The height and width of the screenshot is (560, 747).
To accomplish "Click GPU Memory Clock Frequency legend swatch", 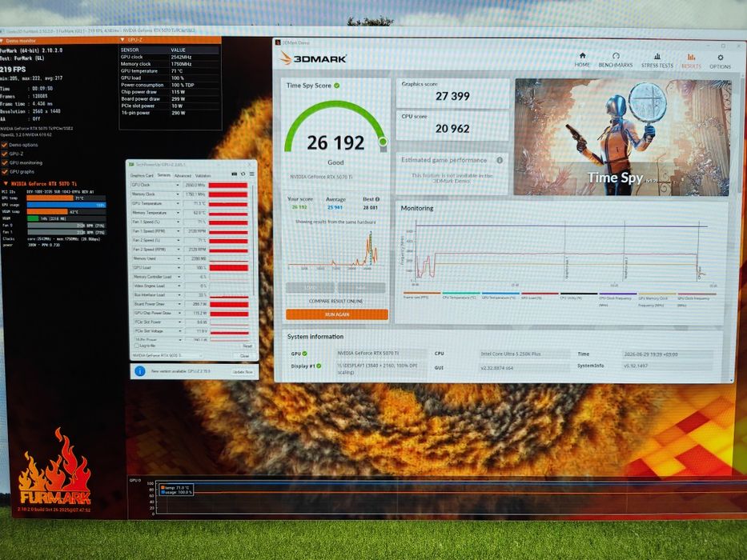I will pyautogui.click(x=657, y=294).
